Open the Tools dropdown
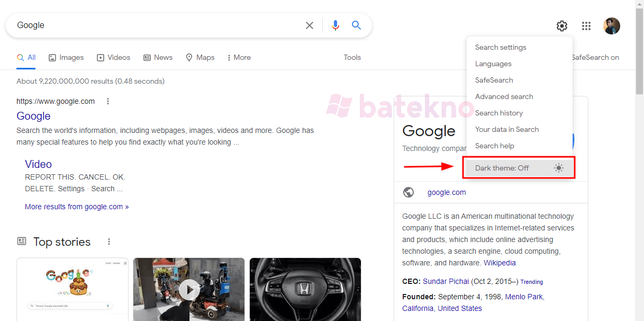The image size is (644, 321). click(352, 57)
